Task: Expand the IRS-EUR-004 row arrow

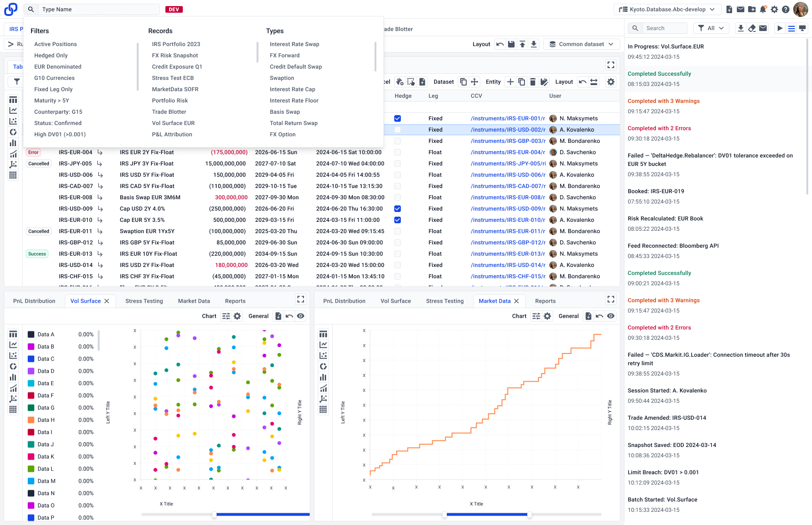Action: pos(100,152)
